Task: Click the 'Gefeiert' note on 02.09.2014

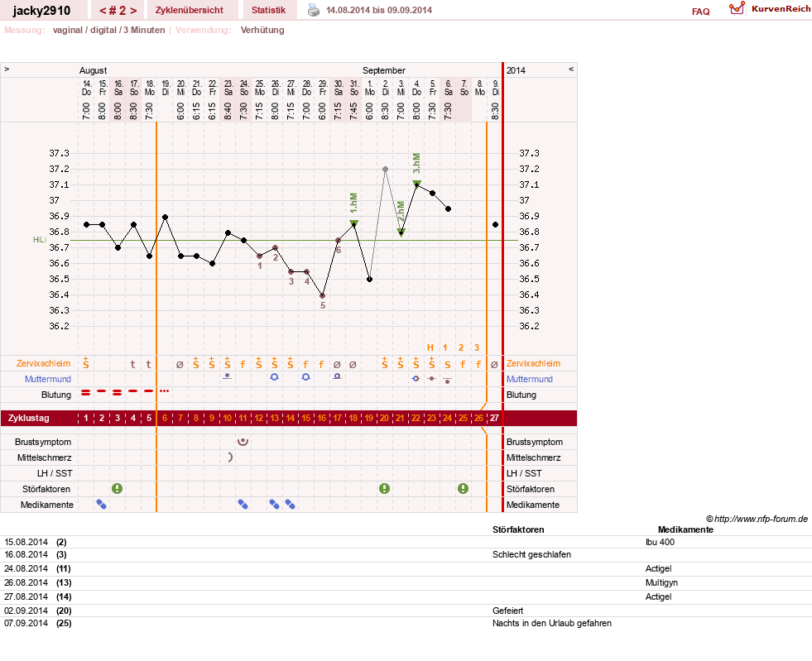Action: pos(507,611)
